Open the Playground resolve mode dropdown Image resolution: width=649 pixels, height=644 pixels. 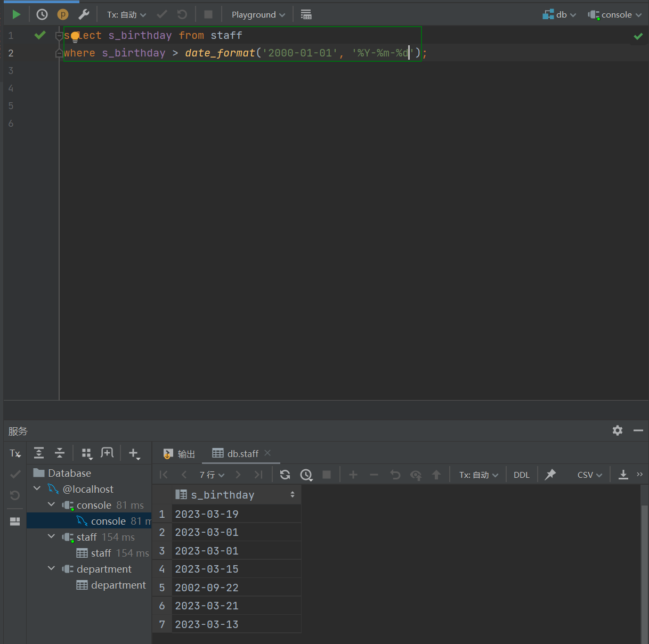tap(258, 14)
